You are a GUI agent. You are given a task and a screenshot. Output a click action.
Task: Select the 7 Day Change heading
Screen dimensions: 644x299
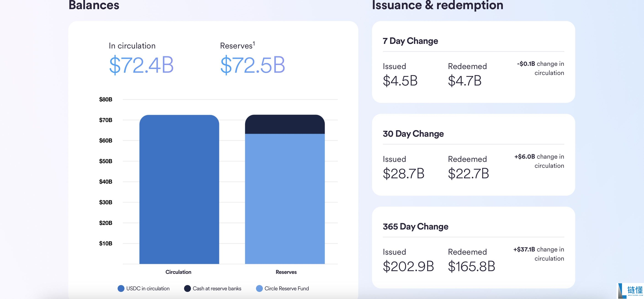(x=410, y=41)
